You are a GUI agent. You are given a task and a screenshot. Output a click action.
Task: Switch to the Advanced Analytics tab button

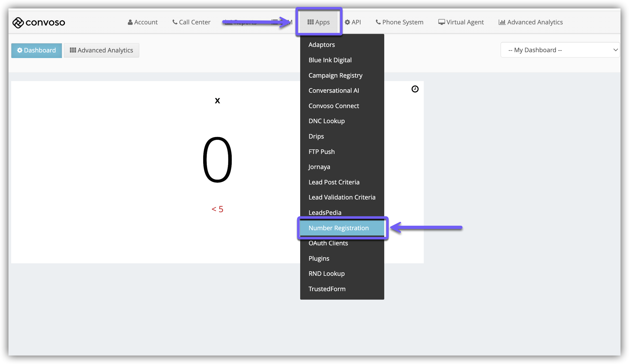pyautogui.click(x=101, y=50)
